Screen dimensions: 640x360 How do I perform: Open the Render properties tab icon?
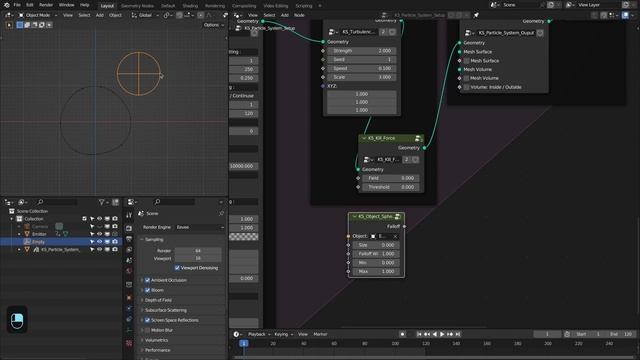click(x=129, y=228)
